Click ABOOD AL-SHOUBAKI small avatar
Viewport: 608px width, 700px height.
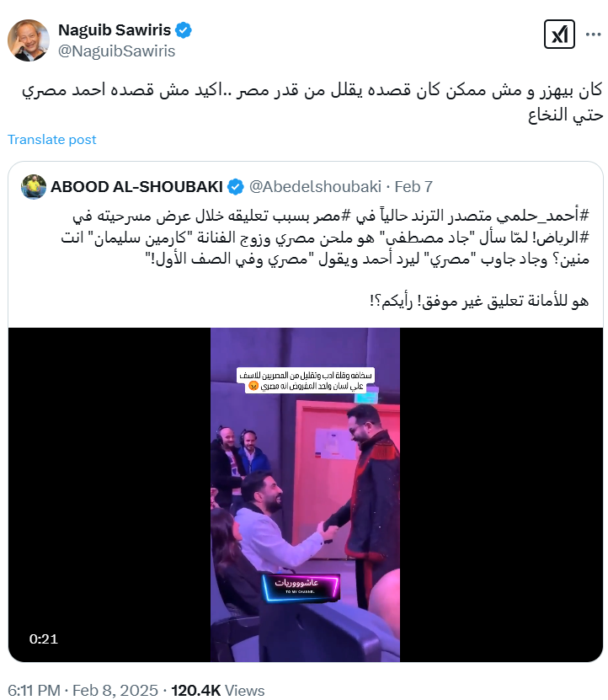point(34,187)
